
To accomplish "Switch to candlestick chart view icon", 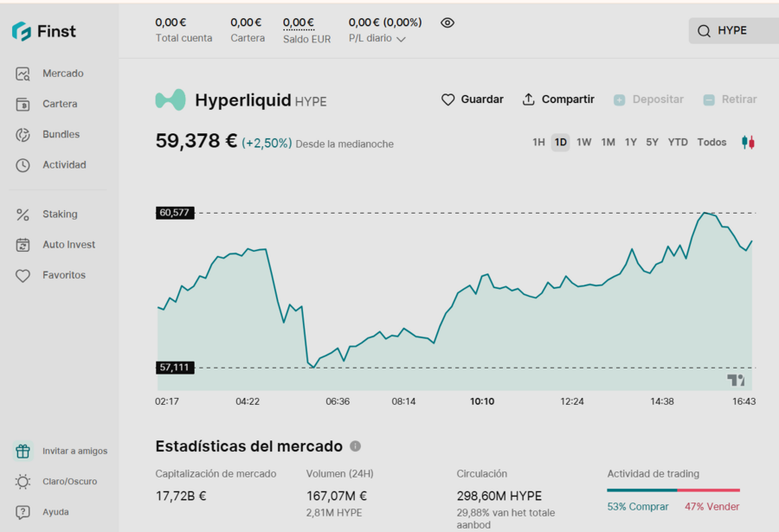I will [x=748, y=142].
